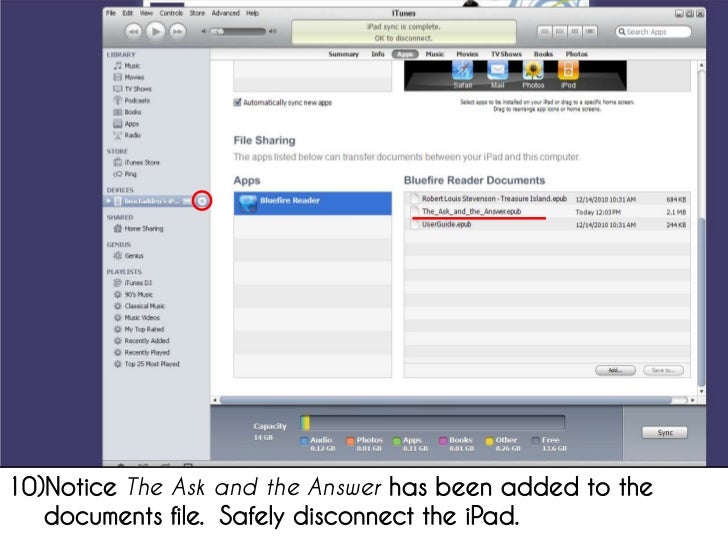Select the UserGuide.epub document
The image size is (728, 546).
[x=547, y=225]
